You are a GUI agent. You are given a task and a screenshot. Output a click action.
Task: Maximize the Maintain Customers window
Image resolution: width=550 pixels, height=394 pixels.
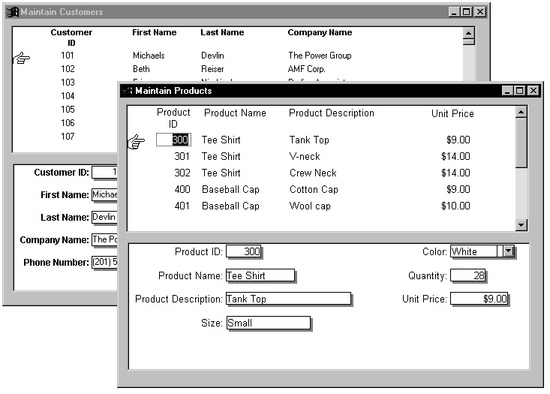tap(467, 12)
